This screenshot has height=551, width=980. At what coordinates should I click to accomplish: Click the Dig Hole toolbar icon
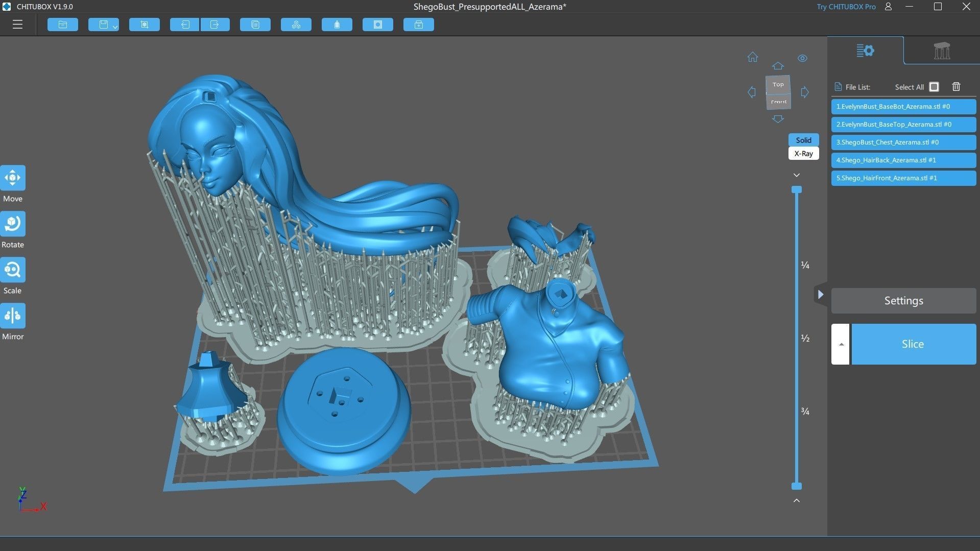coord(378,25)
